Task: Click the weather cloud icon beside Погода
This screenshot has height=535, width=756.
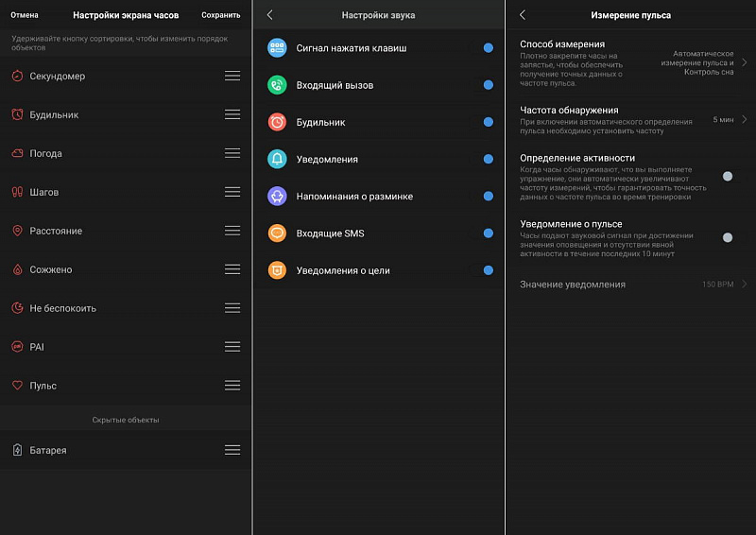Action: coord(18,154)
